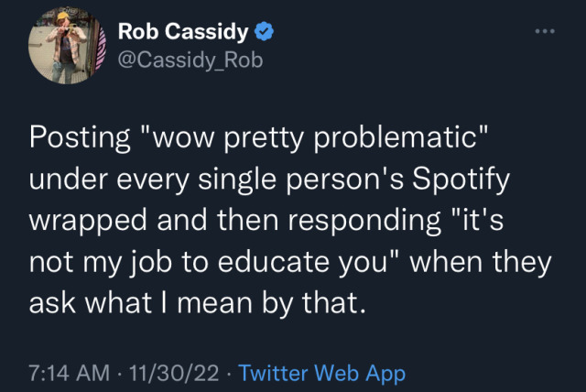Click the word "Posting" starting the tweet
This screenshot has height=392, width=586.
(x=76, y=142)
